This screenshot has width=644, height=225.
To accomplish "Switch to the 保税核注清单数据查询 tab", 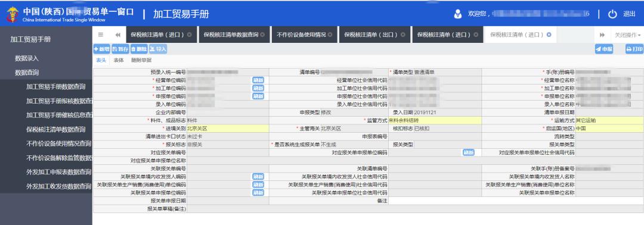I will [234, 35].
